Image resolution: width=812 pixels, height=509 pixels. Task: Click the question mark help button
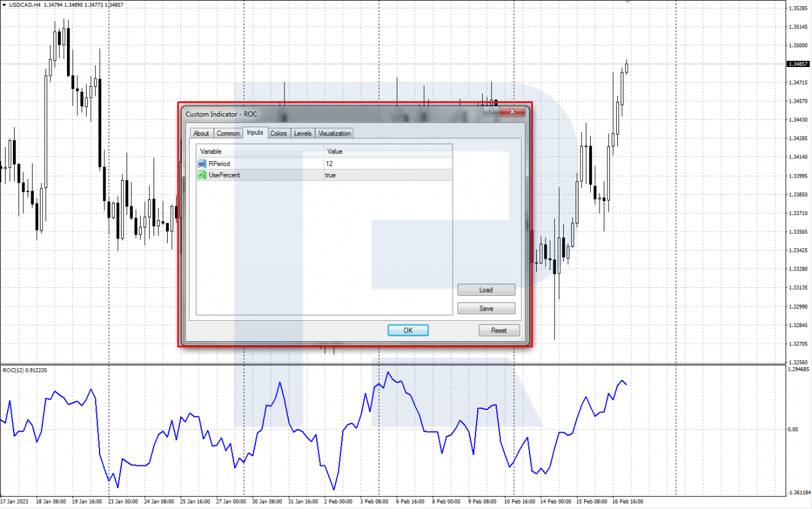pyautogui.click(x=491, y=112)
